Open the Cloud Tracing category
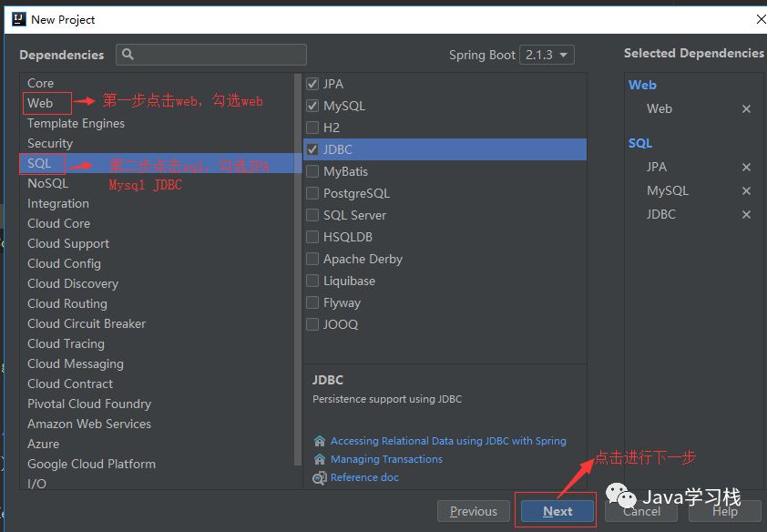Image resolution: width=767 pixels, height=532 pixels. (66, 343)
